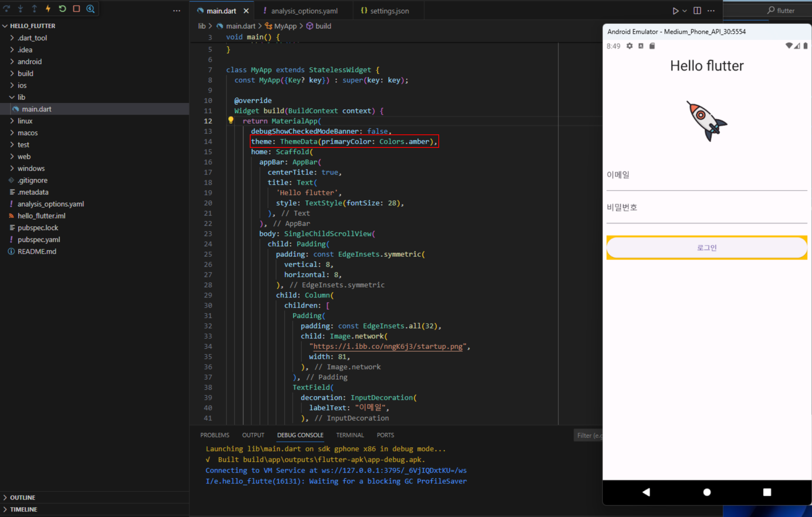This screenshot has height=517, width=812.
Task: Expand the build folder in explorer
Action: [12, 73]
